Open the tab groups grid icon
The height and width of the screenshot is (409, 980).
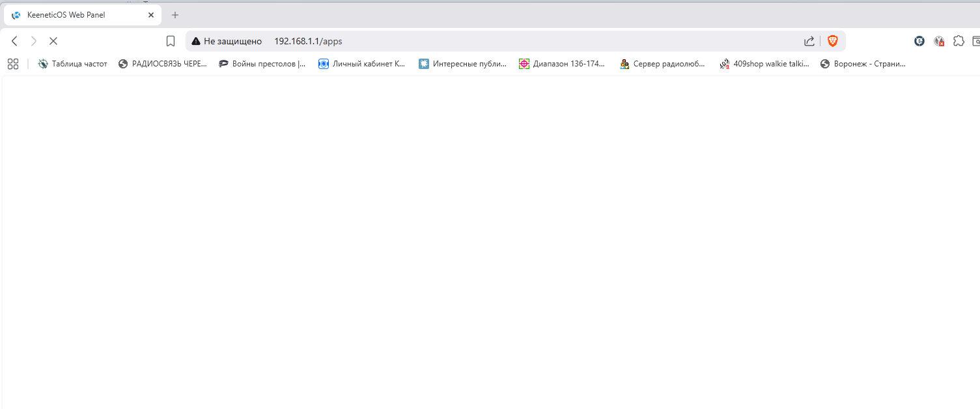[13, 64]
